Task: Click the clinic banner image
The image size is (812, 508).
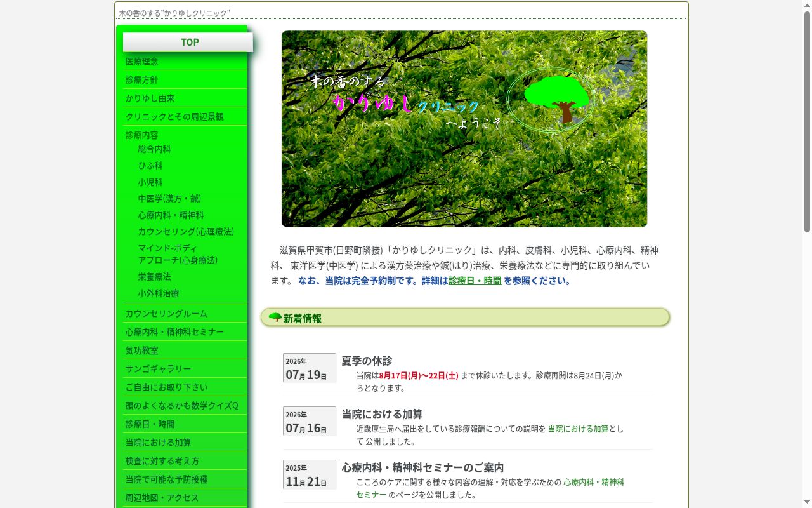Action: pos(464,129)
